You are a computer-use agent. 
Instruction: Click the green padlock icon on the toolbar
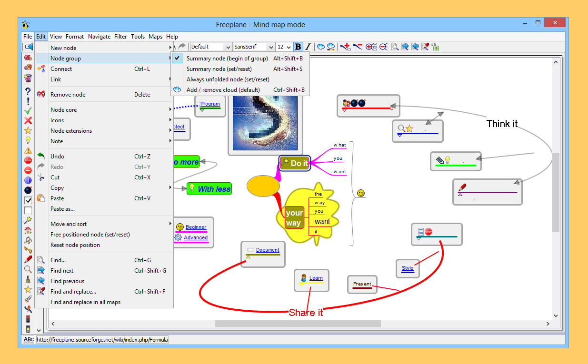435,47
